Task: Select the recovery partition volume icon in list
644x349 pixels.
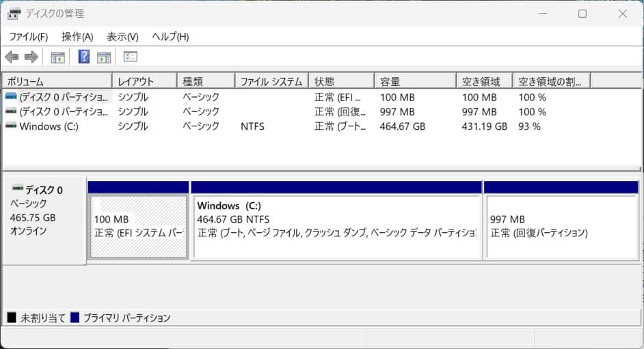Action: click(x=11, y=111)
